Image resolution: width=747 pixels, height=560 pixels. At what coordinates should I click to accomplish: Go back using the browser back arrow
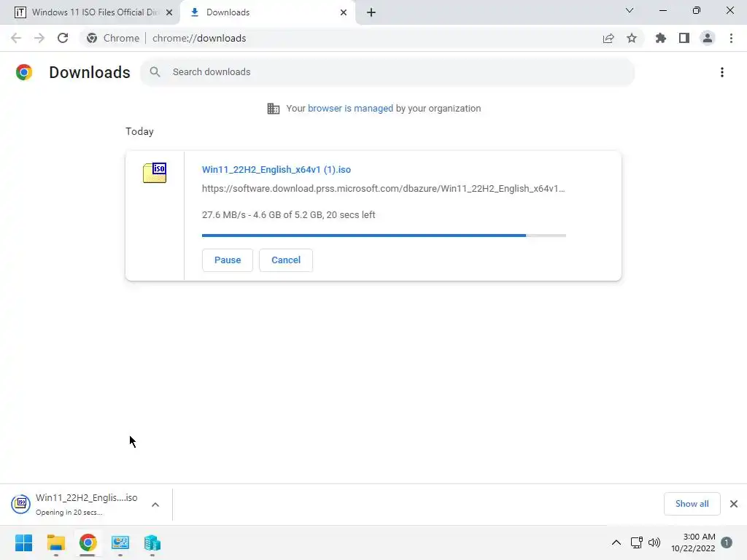(x=16, y=38)
